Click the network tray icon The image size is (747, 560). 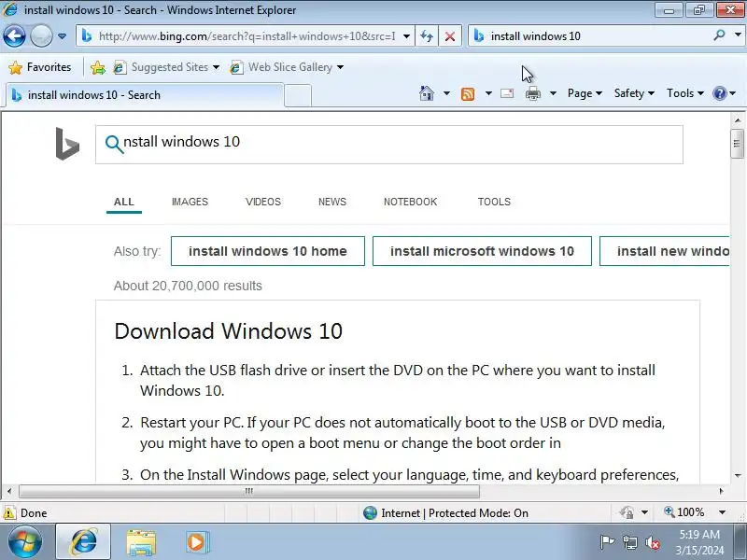pos(630,542)
